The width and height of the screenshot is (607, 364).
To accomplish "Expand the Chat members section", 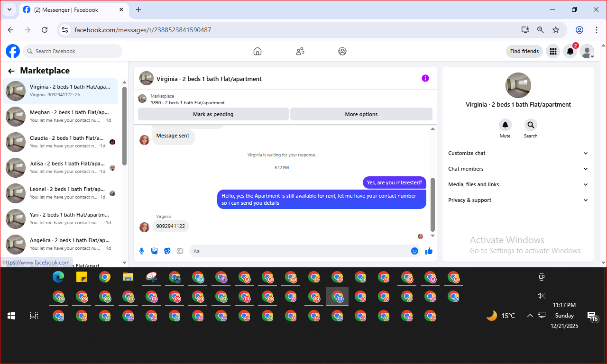I will [x=518, y=169].
